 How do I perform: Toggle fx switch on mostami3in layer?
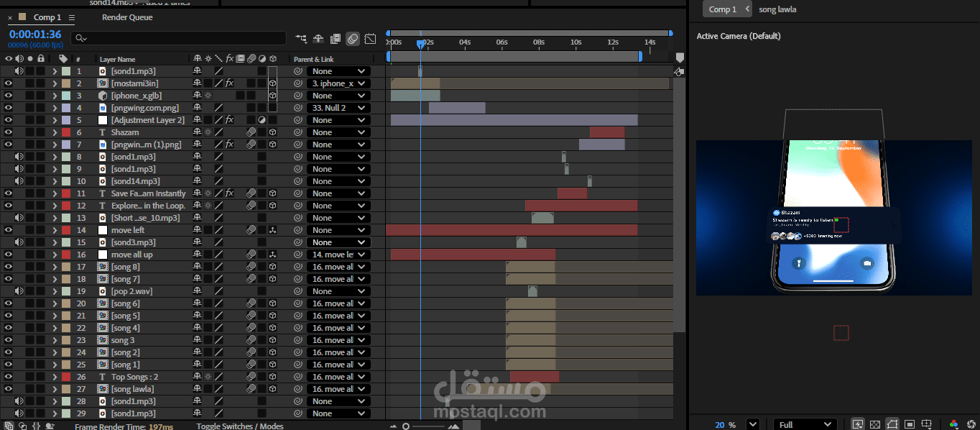(x=229, y=83)
